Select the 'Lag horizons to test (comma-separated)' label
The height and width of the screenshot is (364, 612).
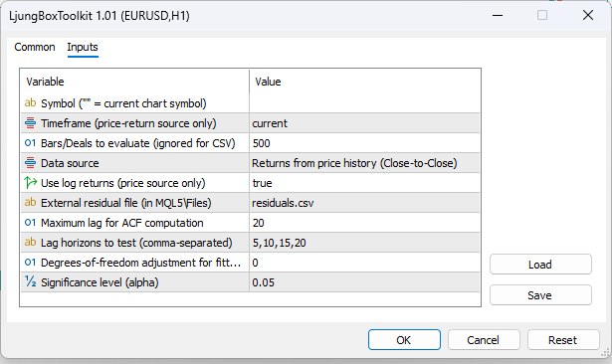(x=136, y=243)
